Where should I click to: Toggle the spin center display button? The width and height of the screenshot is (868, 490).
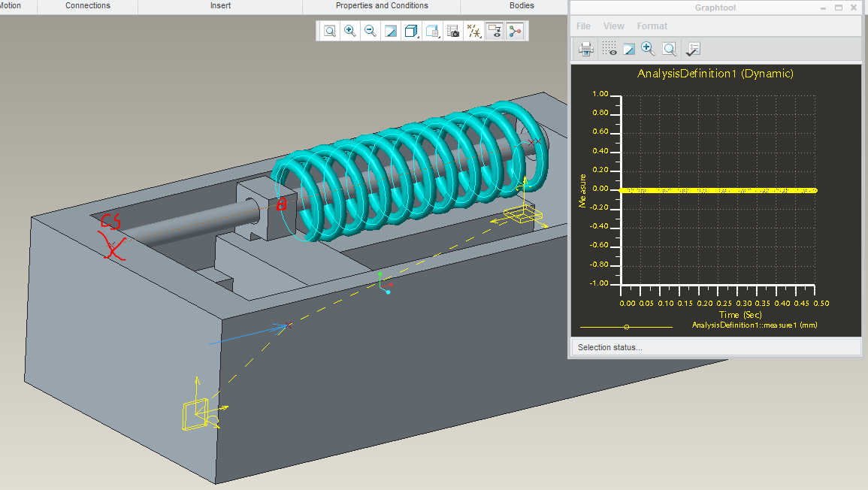click(x=515, y=31)
